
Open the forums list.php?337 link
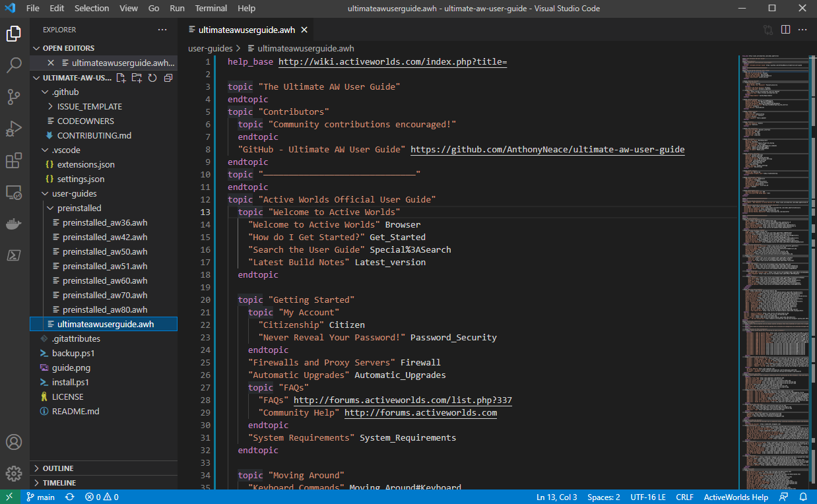coord(403,400)
